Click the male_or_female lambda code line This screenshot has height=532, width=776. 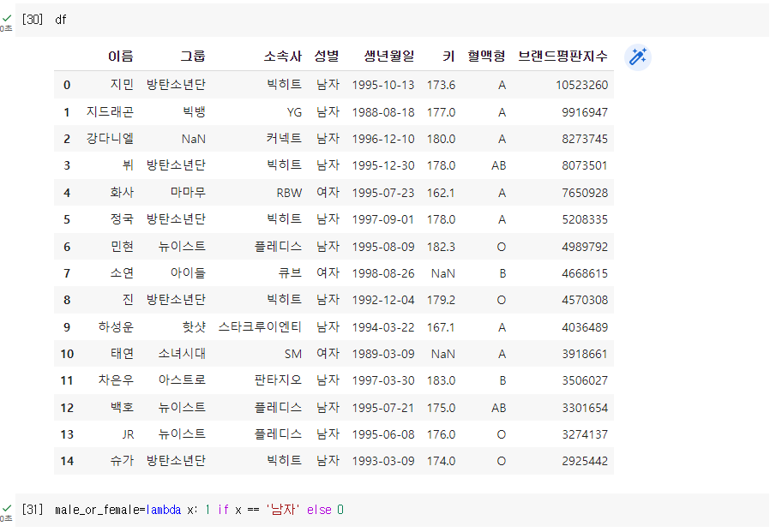pyautogui.click(x=199, y=510)
